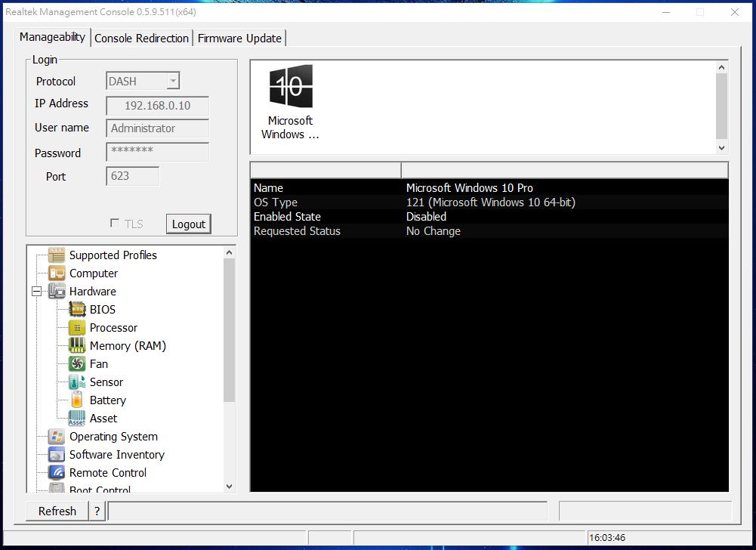The height and width of the screenshot is (550, 756).
Task: Click the IP Address input field
Action: [158, 106]
